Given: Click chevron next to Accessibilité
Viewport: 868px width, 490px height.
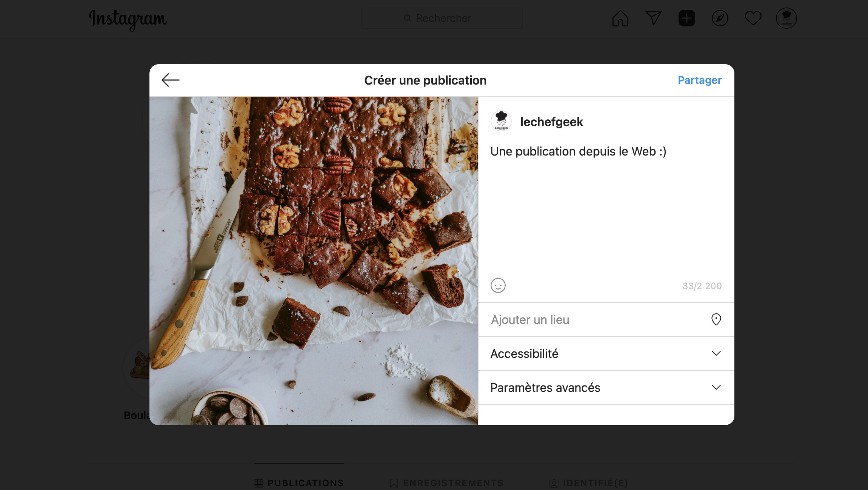Looking at the screenshot, I should pyautogui.click(x=716, y=353).
